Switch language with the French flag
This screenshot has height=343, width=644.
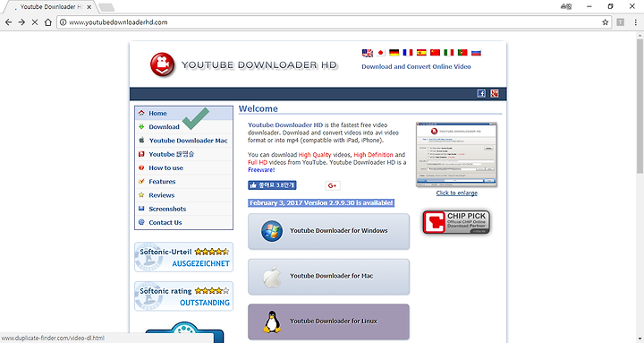pos(408,53)
